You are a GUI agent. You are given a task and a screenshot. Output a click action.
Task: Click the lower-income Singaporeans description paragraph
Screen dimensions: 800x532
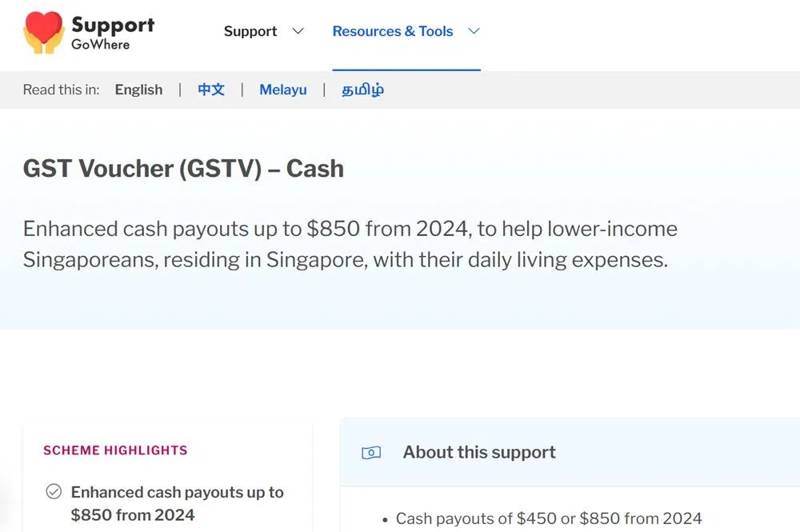(x=350, y=244)
